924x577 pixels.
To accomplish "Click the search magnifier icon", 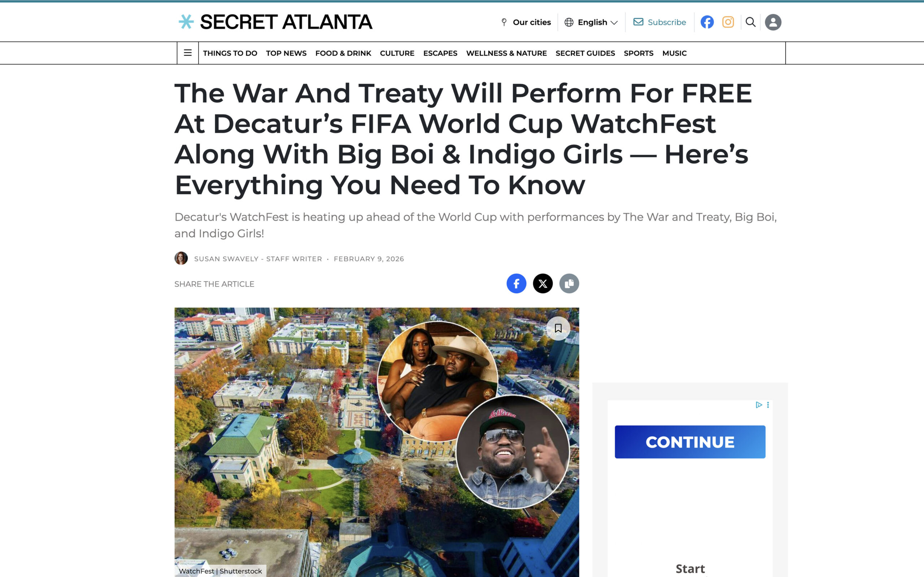I will pos(750,22).
